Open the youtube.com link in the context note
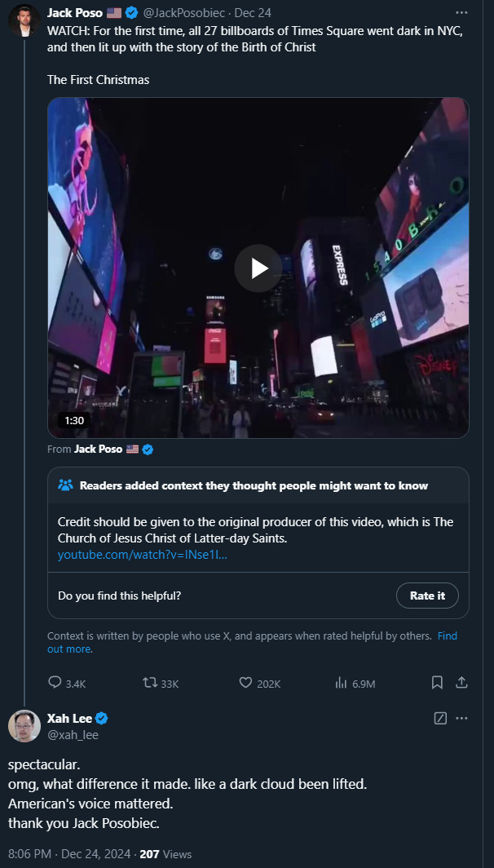 (x=143, y=555)
